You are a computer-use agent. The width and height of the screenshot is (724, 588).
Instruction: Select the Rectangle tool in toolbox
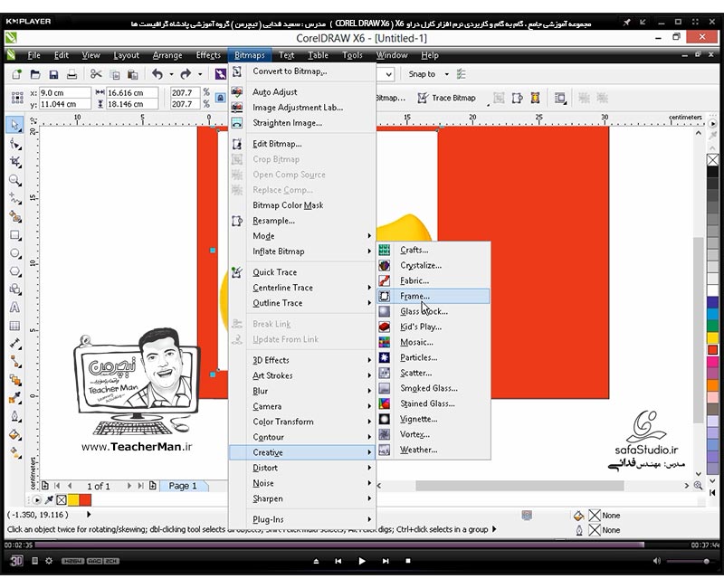[x=15, y=235]
